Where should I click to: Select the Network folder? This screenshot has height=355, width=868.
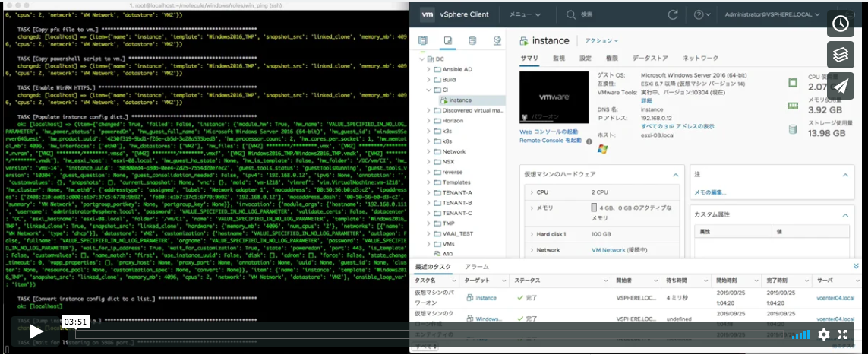453,151
